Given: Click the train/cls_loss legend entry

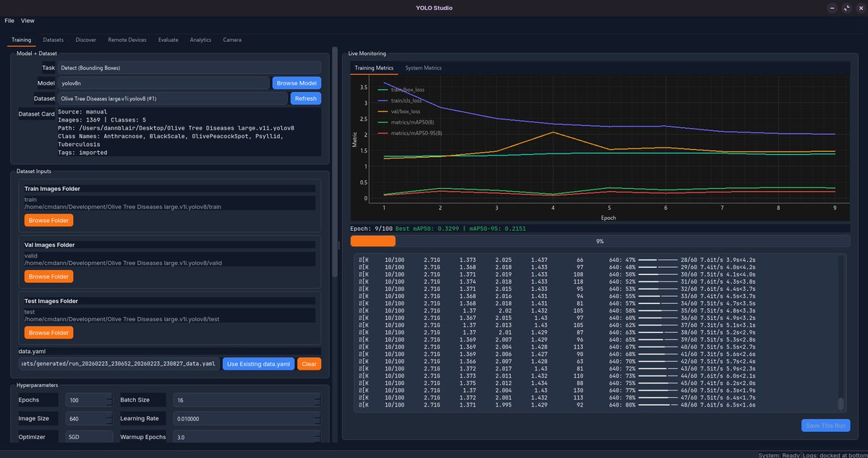Looking at the screenshot, I should (x=401, y=101).
